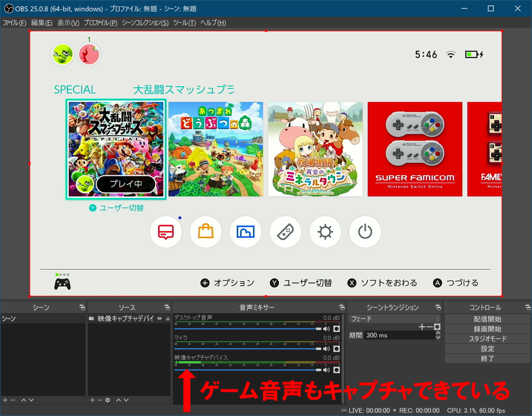Click the CPU: 3.1%, 60.00 fps status text

476,410
